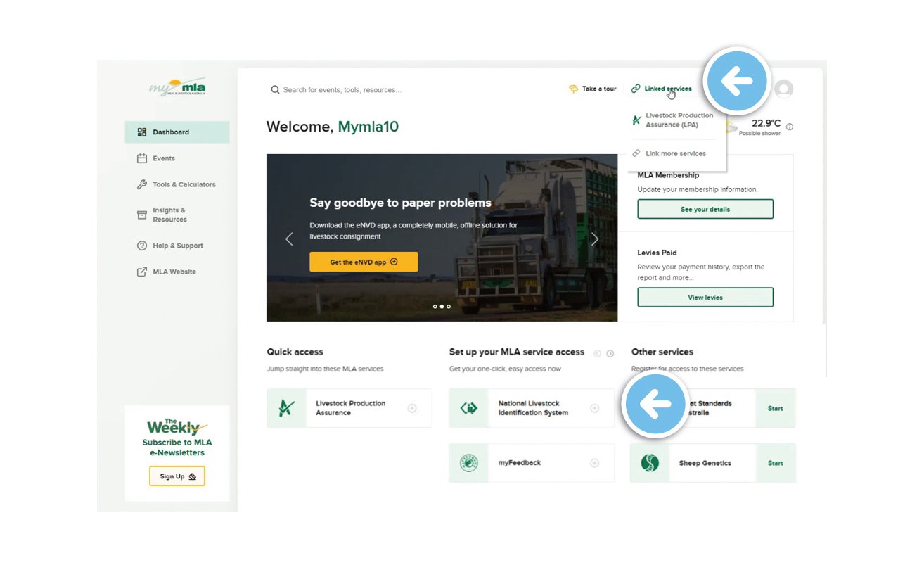
Task: Select the first carousel dot
Action: coord(435,307)
